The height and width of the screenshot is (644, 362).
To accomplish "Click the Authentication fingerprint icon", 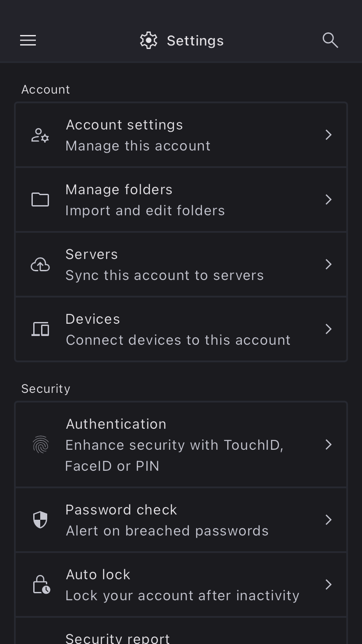I will tap(40, 444).
